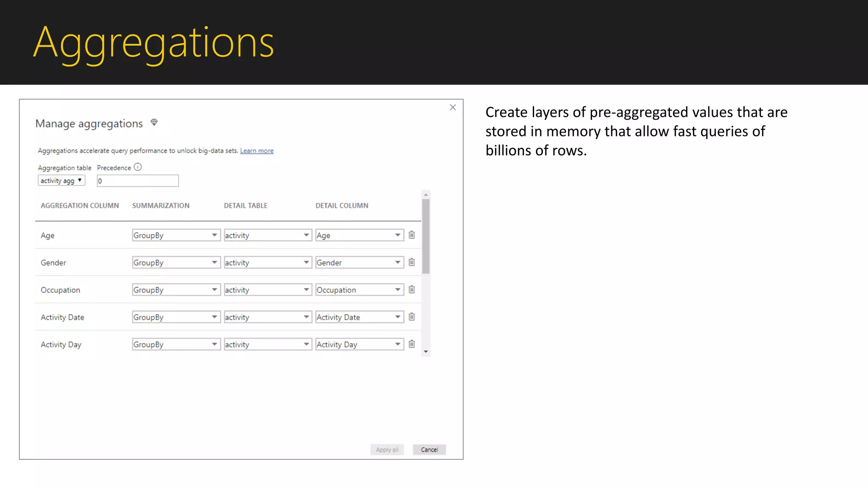This screenshot has width=868, height=488.
Task: Delete the Activity Day aggregation row
Action: click(x=412, y=344)
